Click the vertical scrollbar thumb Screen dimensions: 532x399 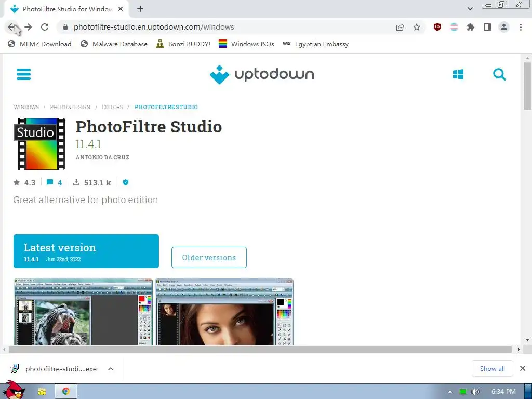[x=527, y=86]
